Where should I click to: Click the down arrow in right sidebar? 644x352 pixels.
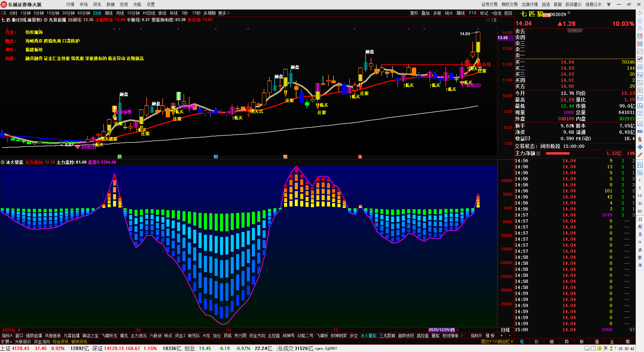pyautogui.click(x=640, y=28)
